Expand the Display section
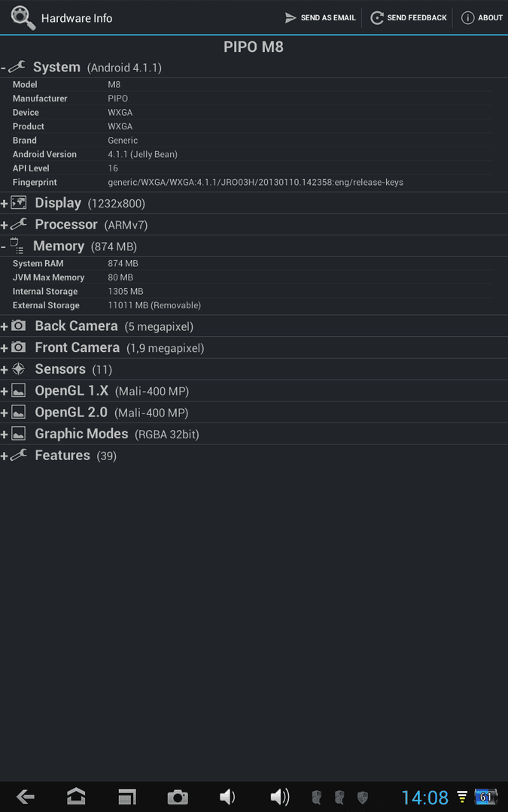This screenshot has height=812, width=508. 254,203
